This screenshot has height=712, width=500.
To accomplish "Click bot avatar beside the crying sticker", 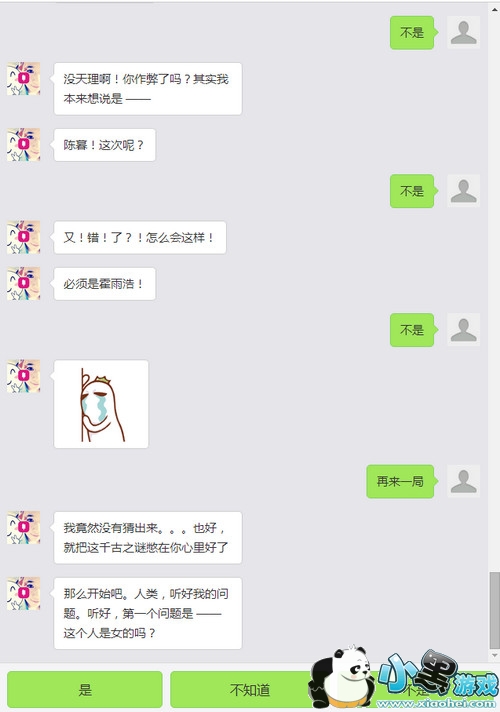I will (x=24, y=376).
